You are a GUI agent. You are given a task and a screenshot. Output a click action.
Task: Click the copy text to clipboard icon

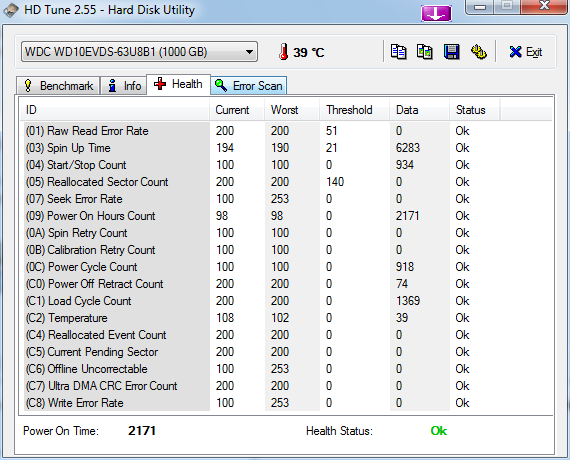coord(398,52)
